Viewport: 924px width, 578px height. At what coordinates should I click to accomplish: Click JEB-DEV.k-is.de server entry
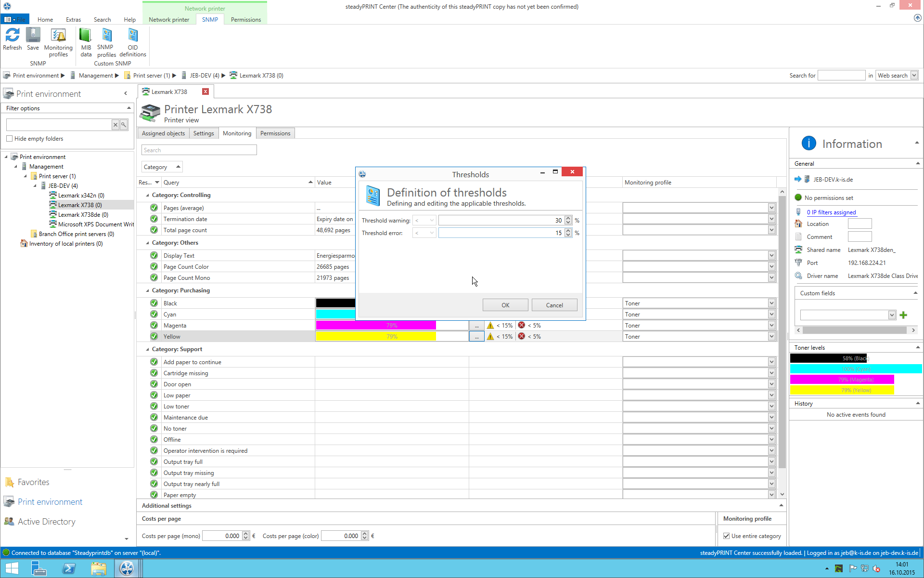(833, 180)
